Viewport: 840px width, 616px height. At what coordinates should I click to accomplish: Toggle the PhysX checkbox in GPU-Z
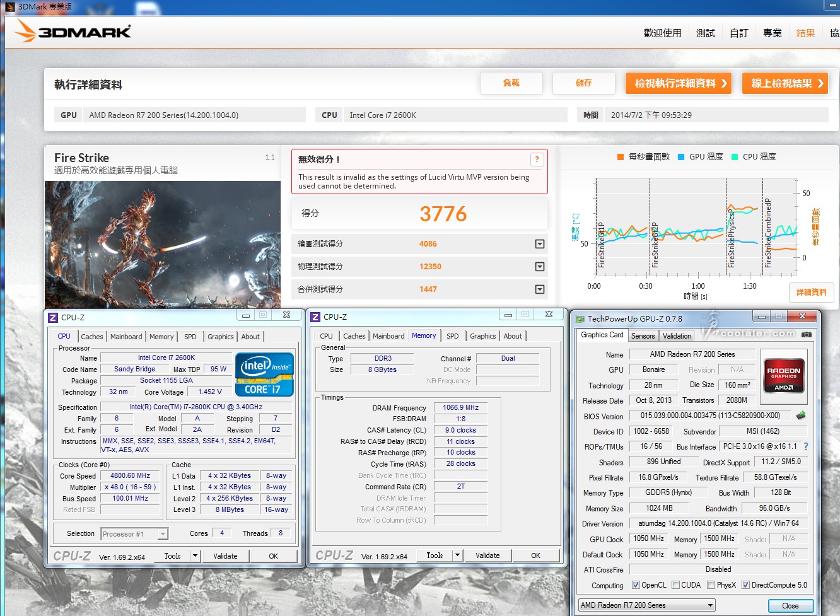click(x=711, y=585)
